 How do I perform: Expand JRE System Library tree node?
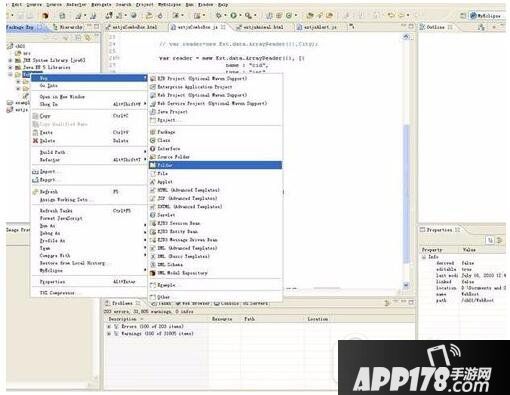tap(10, 60)
